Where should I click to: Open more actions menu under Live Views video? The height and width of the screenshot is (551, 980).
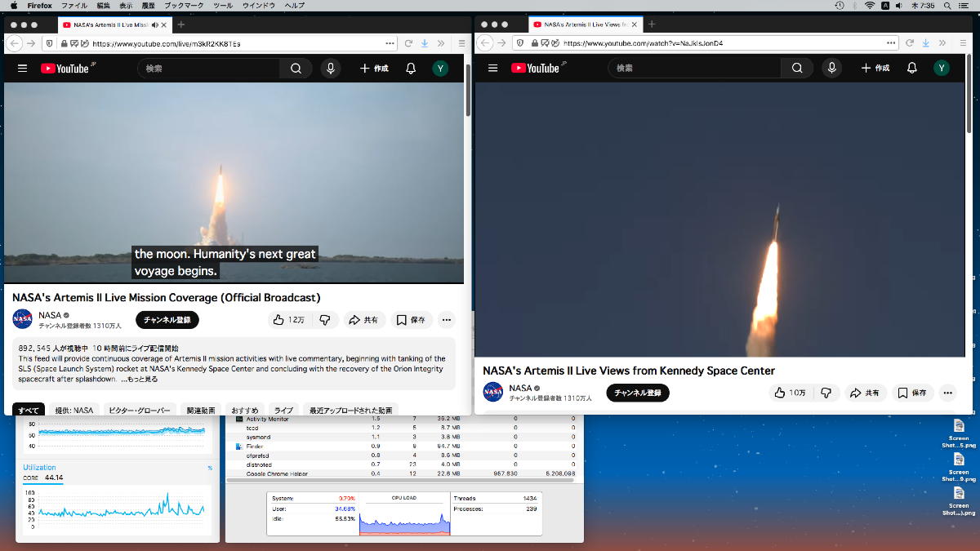tap(947, 393)
